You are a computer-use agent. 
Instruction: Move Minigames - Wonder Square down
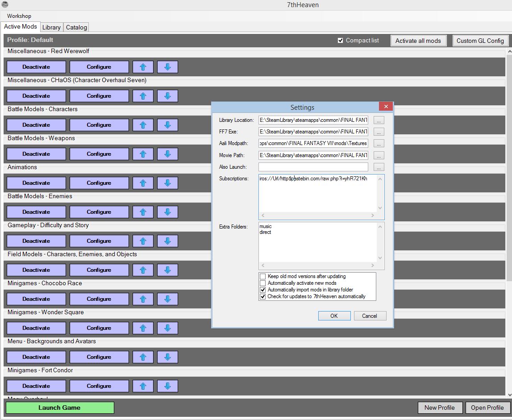click(x=167, y=328)
